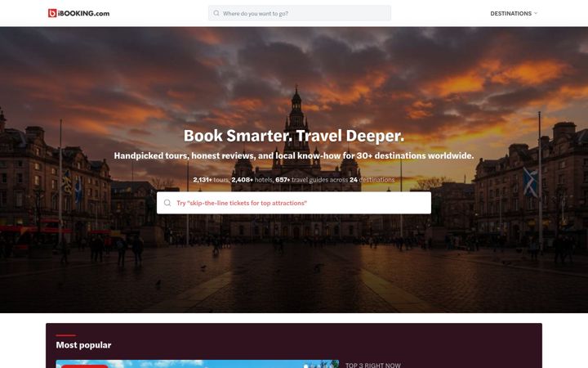Viewport: 588px width, 368px height.
Task: Click the '24 destinations' stat
Action: (x=372, y=180)
